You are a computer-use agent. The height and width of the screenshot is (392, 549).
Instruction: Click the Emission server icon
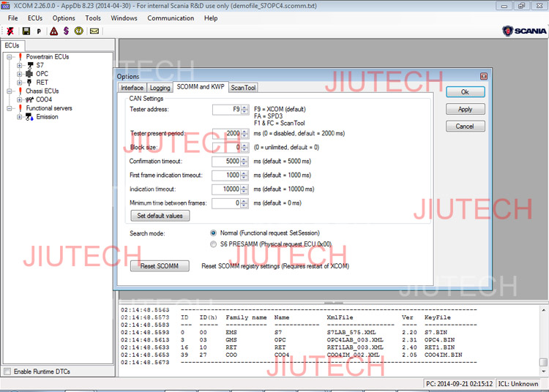[x=29, y=117]
